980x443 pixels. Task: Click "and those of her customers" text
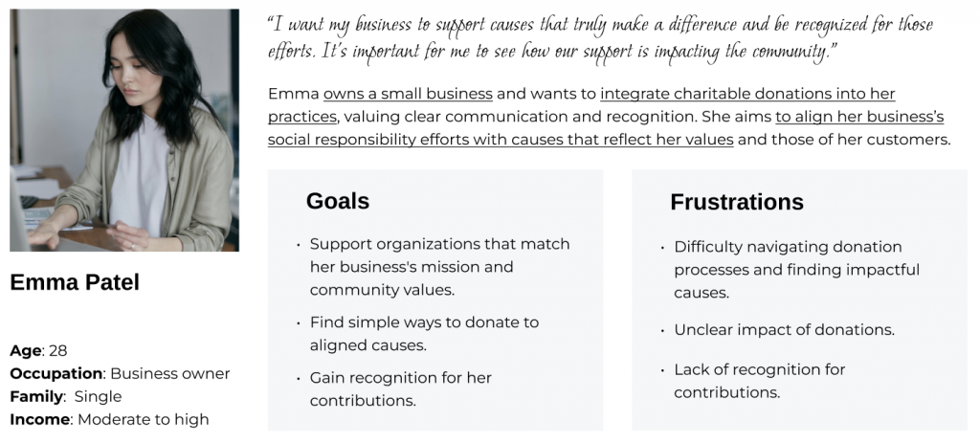tap(844, 140)
